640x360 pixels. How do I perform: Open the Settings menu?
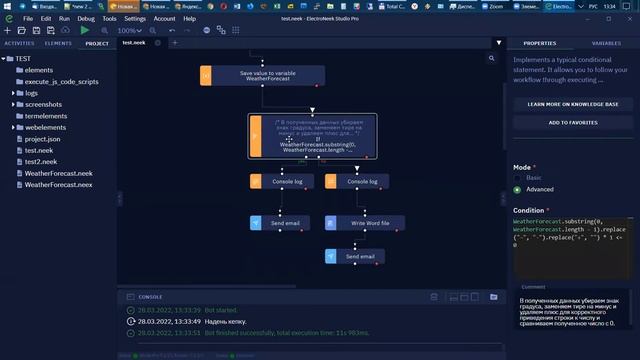pyautogui.click(x=135, y=19)
